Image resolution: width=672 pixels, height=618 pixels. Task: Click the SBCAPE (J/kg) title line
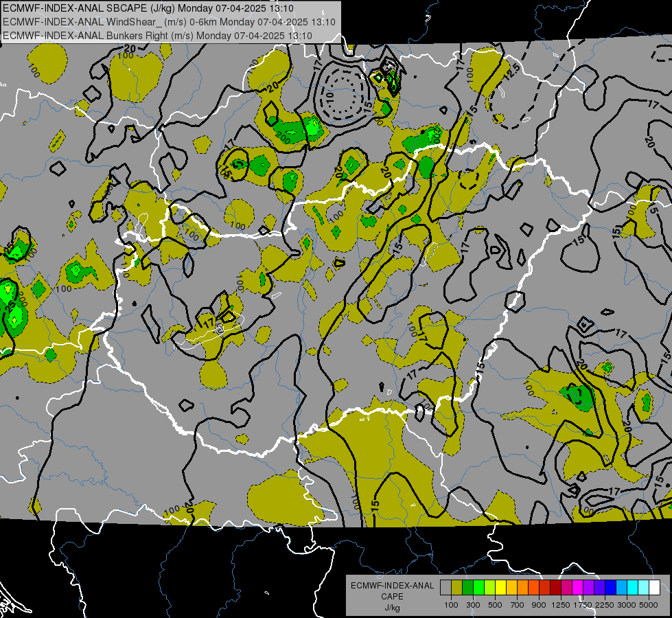pos(148,8)
